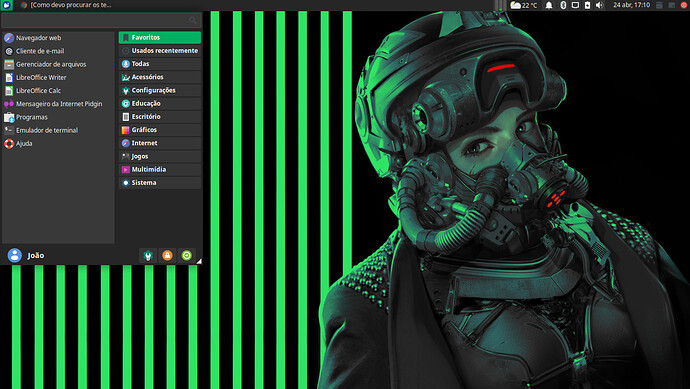Open the Sistema category
Screen dimensions: 690x389
coord(160,183)
